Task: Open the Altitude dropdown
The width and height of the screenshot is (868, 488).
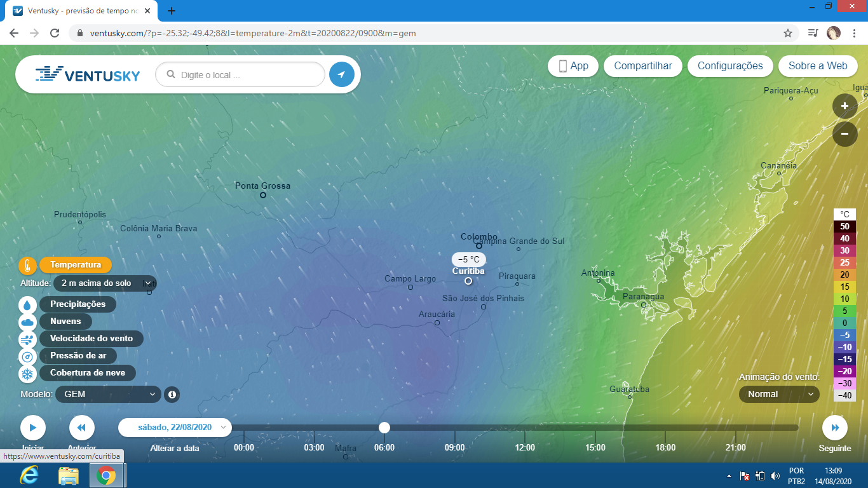Action: (105, 283)
